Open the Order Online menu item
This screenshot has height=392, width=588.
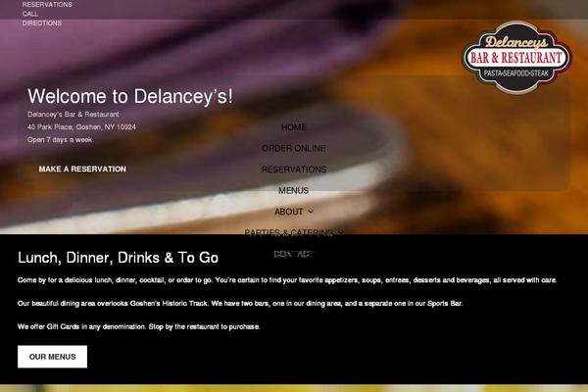294,148
